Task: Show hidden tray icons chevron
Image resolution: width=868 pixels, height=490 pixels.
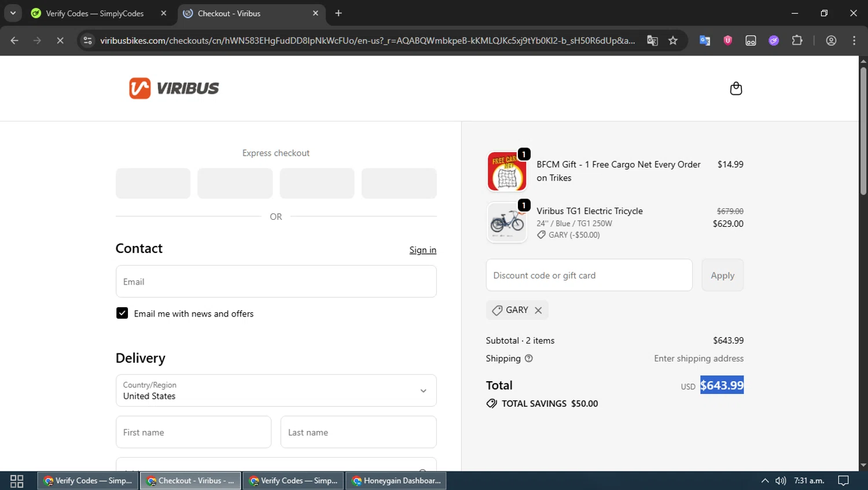Action: (x=764, y=481)
